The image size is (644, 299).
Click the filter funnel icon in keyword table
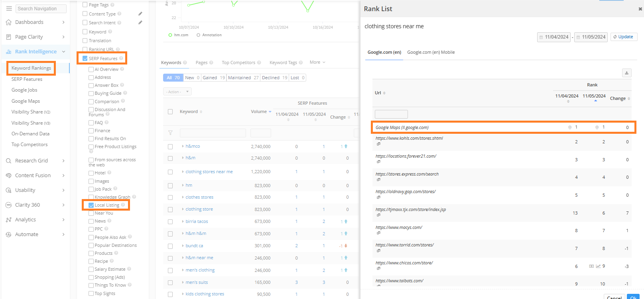[170, 133]
